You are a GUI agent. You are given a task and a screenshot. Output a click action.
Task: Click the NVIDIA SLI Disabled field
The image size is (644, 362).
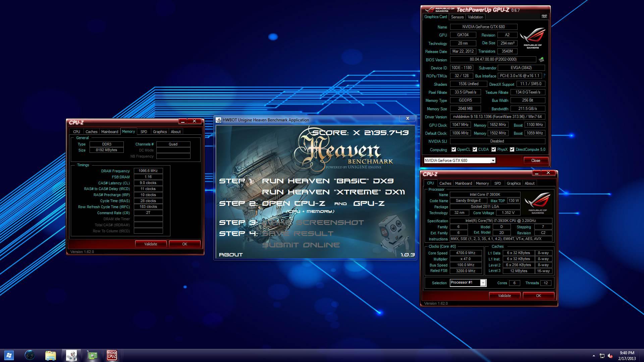(x=497, y=141)
